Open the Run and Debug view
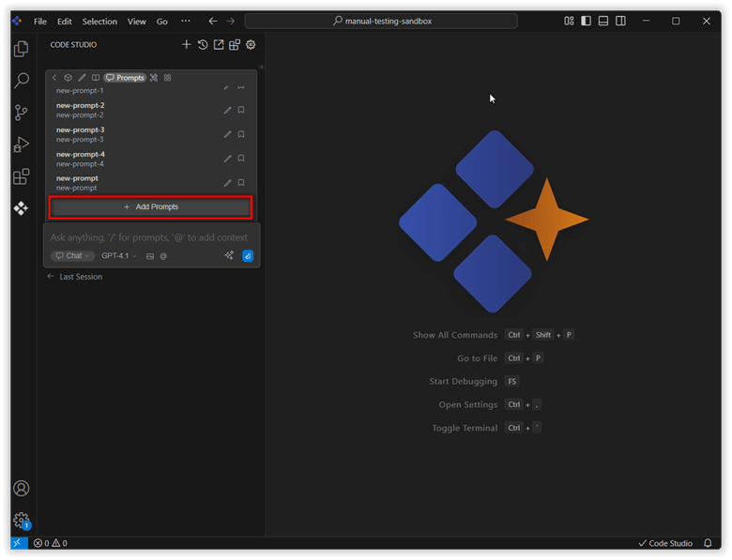The width and height of the screenshot is (732, 560). (x=21, y=144)
